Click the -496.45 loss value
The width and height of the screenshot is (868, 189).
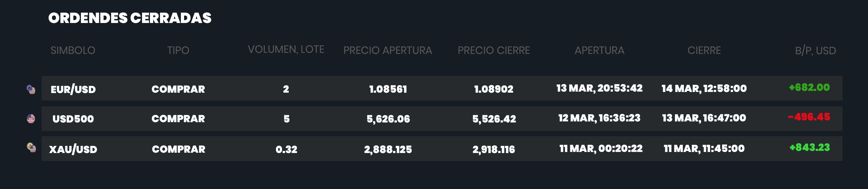point(809,117)
